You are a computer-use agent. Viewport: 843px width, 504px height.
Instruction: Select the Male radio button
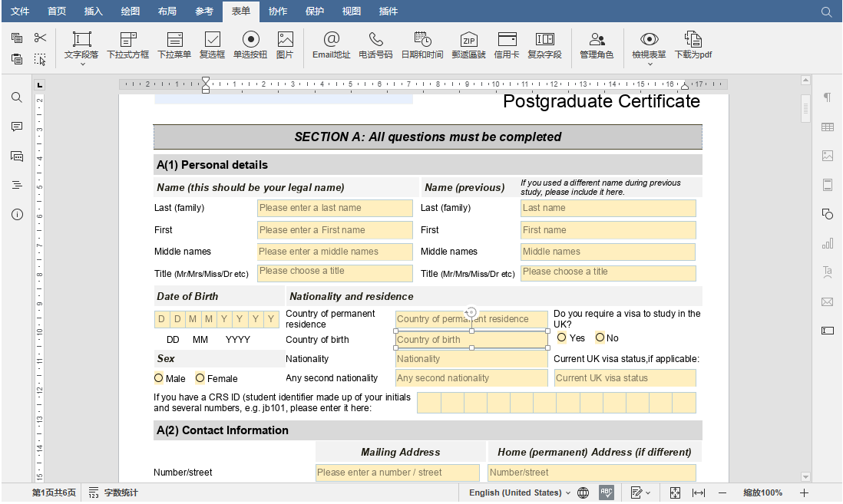pos(159,377)
